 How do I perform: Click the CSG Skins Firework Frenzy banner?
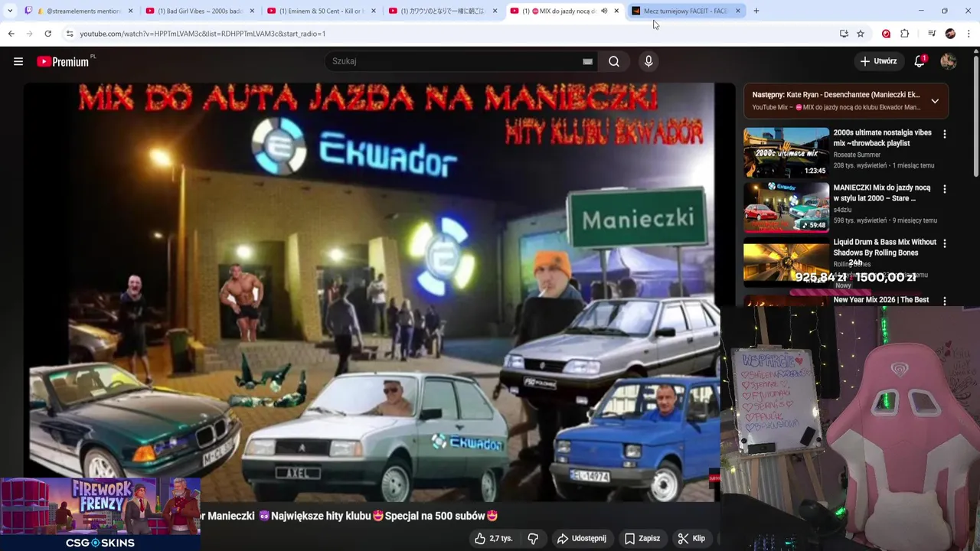click(100, 514)
